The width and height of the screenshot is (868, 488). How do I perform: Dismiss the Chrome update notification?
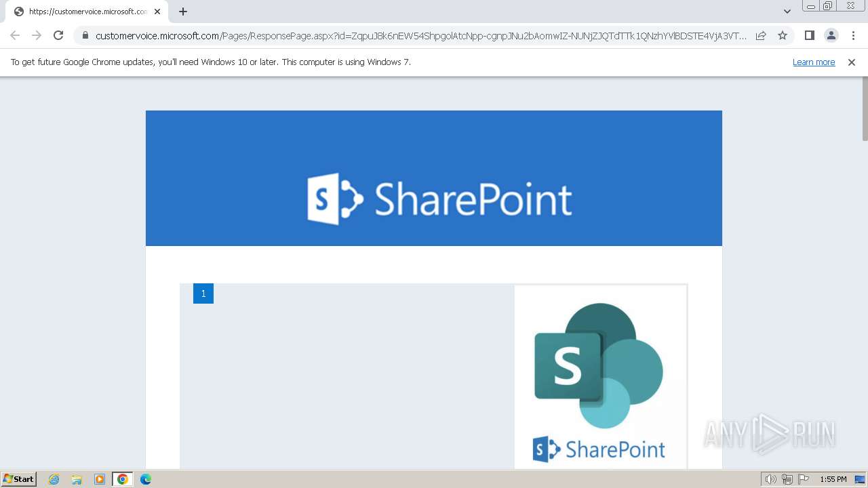tap(852, 62)
